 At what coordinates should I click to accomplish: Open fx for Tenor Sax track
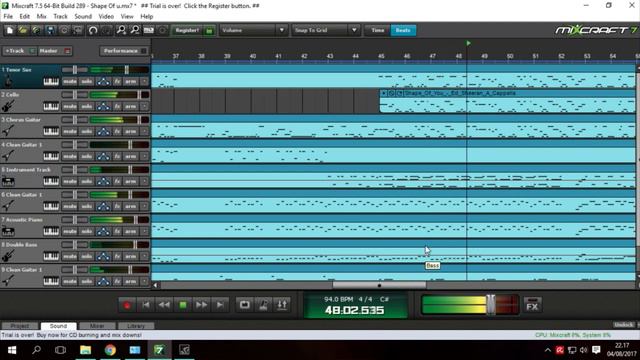click(x=117, y=82)
